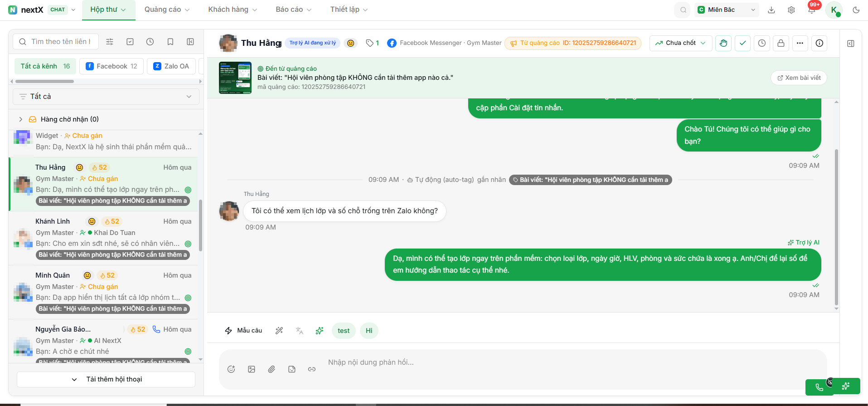
Task: Click the translate icon in reply toolbar
Action: (299, 331)
